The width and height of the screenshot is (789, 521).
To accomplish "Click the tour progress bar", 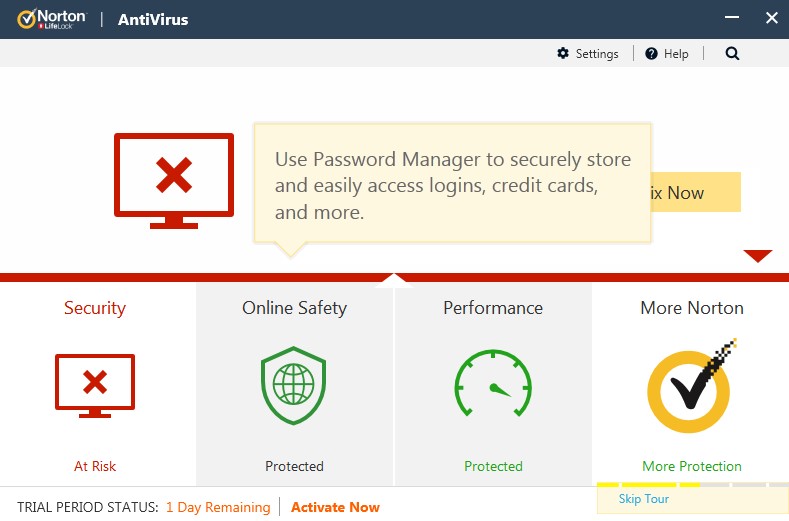I will pos(693,485).
